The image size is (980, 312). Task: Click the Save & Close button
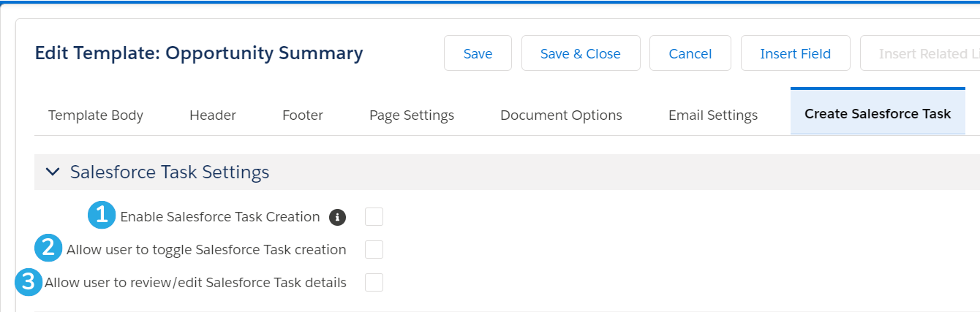(581, 53)
